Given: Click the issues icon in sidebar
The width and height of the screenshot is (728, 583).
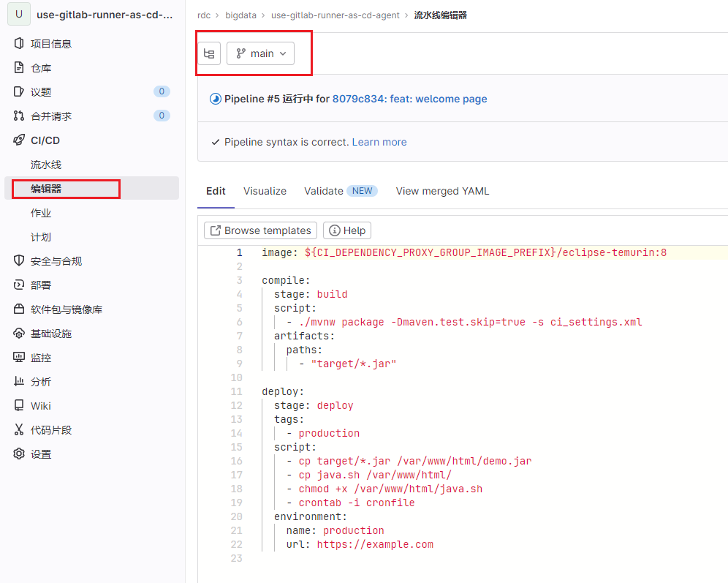Looking at the screenshot, I should coord(19,92).
